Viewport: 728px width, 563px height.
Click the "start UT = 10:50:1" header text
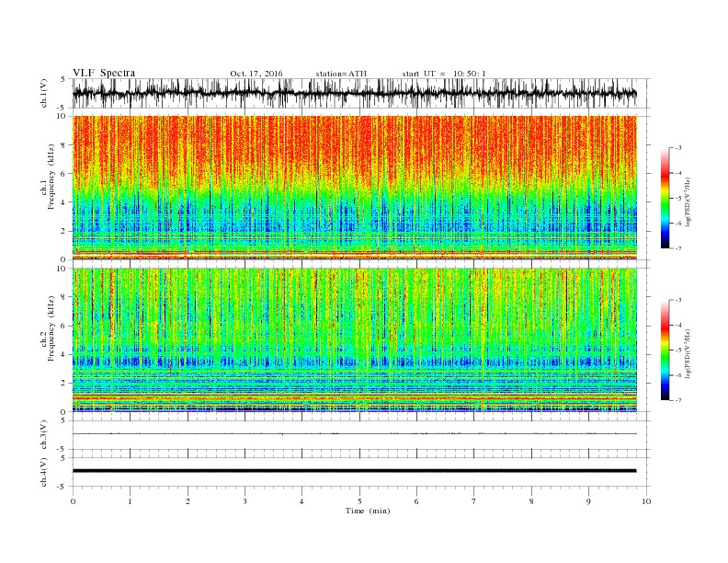tap(444, 74)
